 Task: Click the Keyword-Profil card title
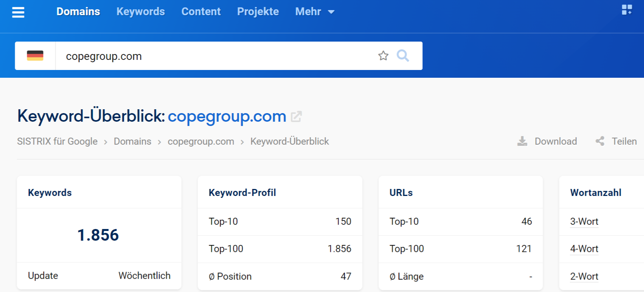click(x=242, y=192)
